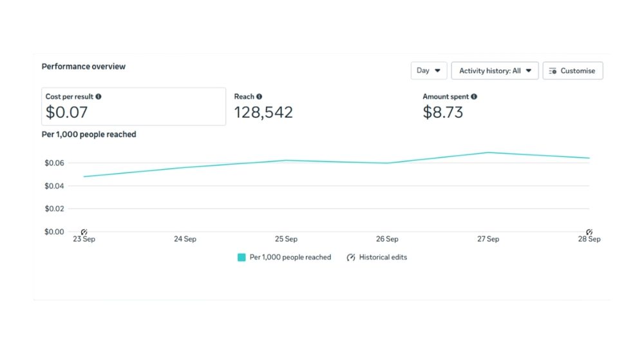Screen dimensions: 644x354
Task: Click the chart line peak above 27 Sep
Action: click(488, 153)
